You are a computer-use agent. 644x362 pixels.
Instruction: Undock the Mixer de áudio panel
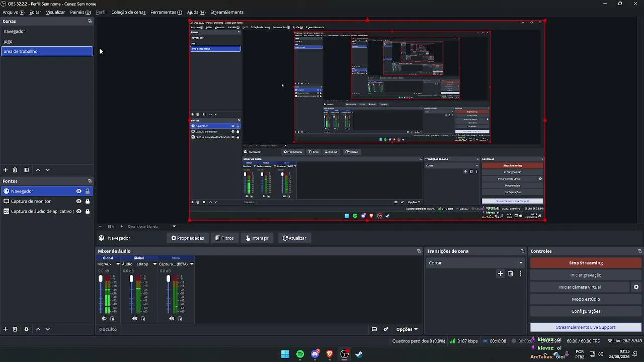pos(419,251)
